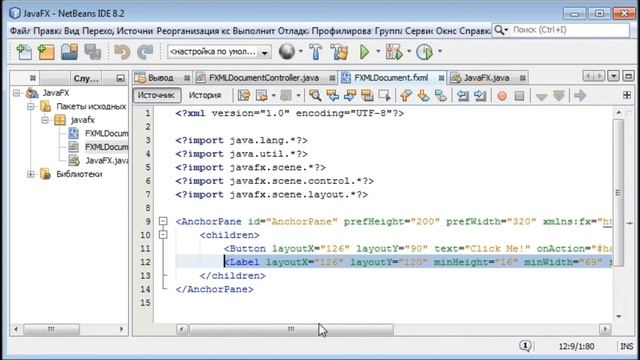Select the javafx package tree item

tap(82, 120)
